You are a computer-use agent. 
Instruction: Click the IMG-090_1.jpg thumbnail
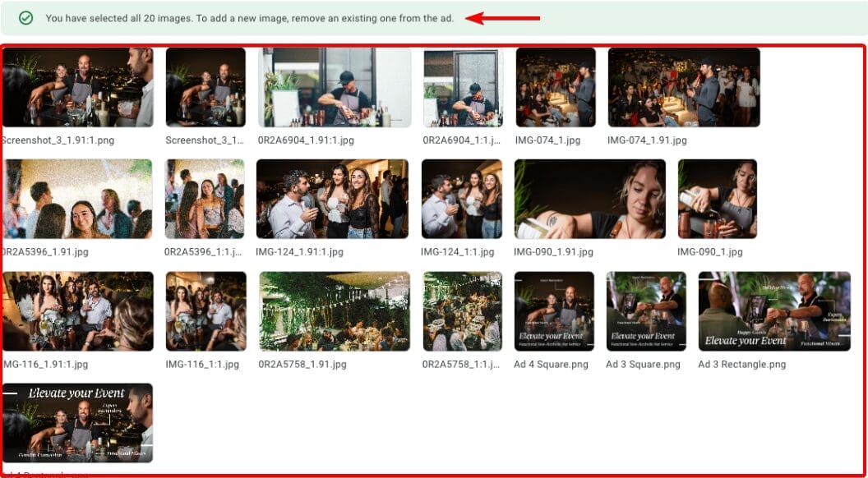718,199
